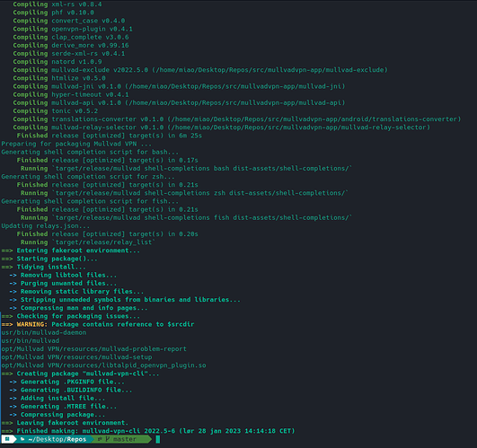Image resolution: width=477 pixels, height=448 pixels.
Task: Click the libtalpid_openvpn_plugin.so path
Action: point(103,365)
